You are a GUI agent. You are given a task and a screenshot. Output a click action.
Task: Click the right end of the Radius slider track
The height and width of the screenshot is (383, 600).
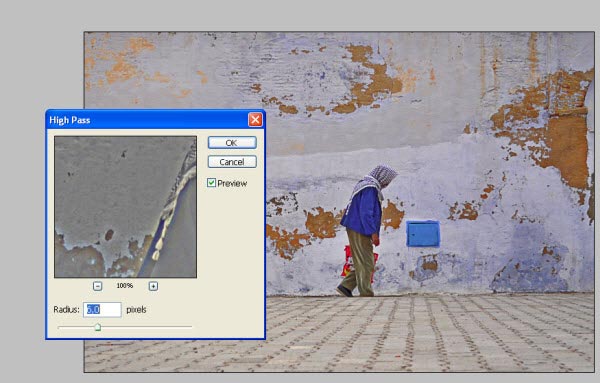tap(190, 327)
